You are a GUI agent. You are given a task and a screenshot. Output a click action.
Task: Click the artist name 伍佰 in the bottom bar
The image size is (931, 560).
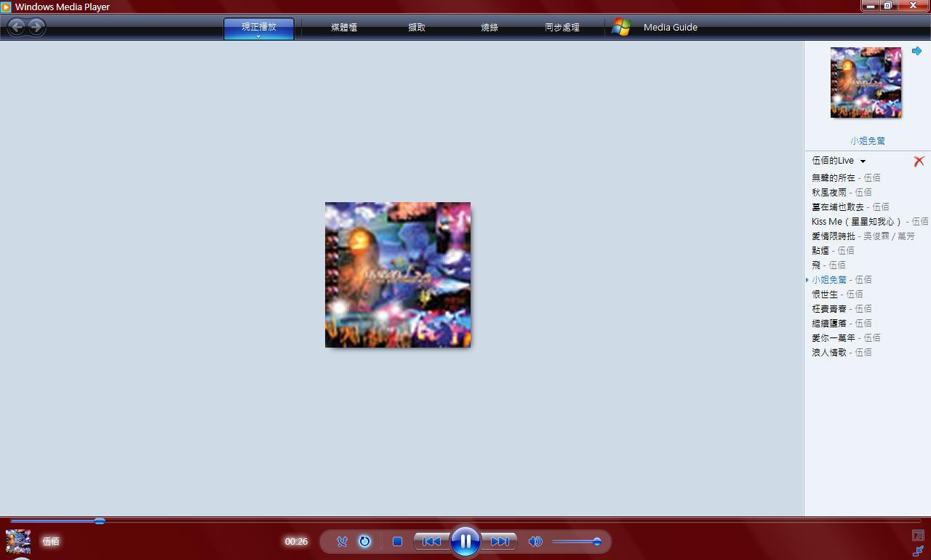click(51, 541)
